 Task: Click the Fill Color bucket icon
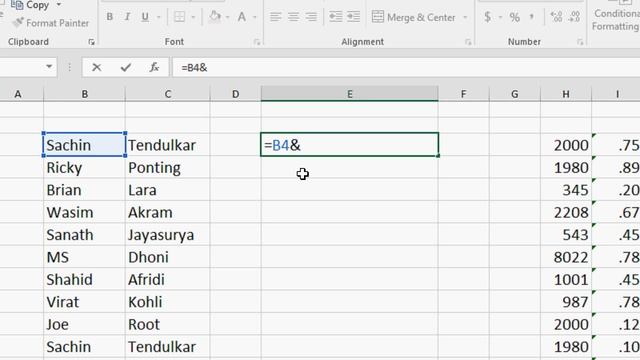[x=215, y=17]
